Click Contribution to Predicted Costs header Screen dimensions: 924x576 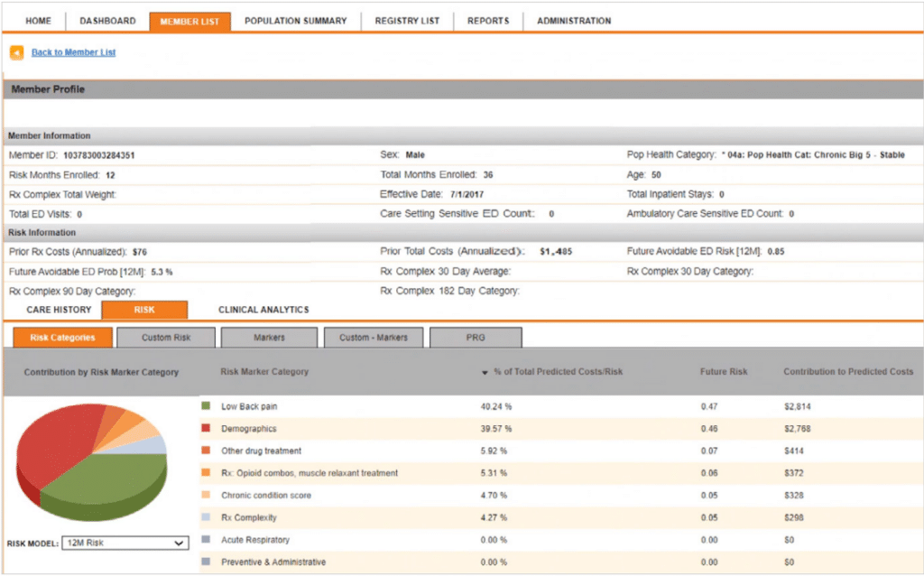tap(848, 371)
